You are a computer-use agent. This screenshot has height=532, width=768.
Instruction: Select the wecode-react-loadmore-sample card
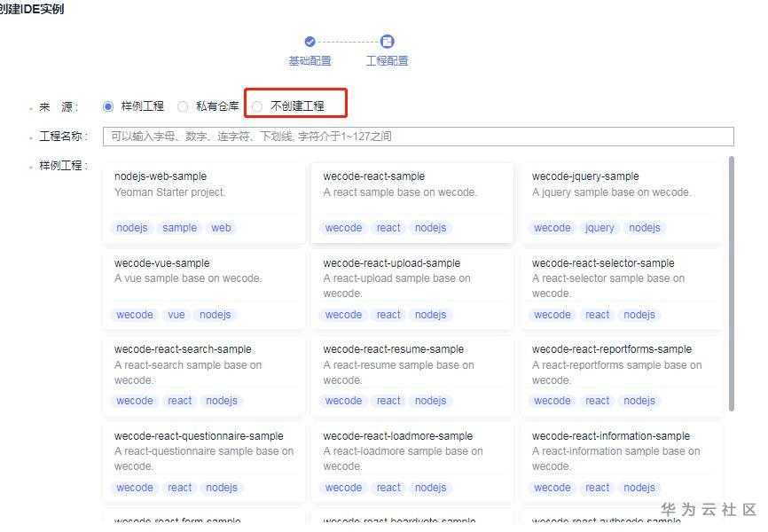click(412, 463)
